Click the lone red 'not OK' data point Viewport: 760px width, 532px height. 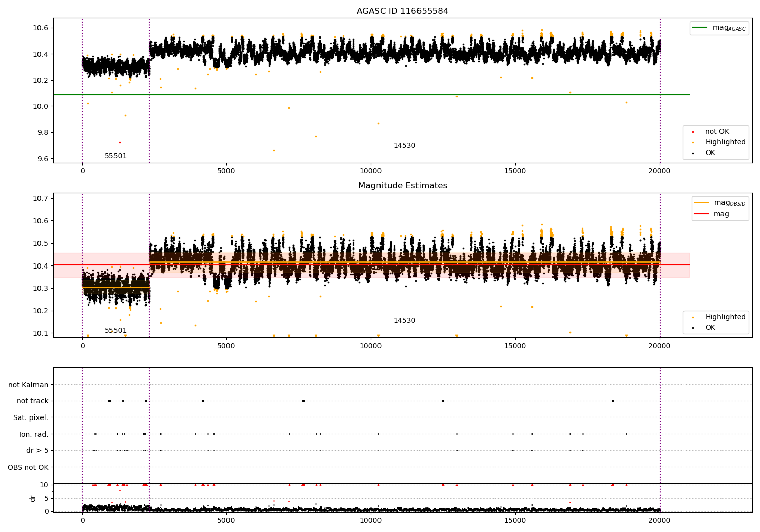pos(120,142)
